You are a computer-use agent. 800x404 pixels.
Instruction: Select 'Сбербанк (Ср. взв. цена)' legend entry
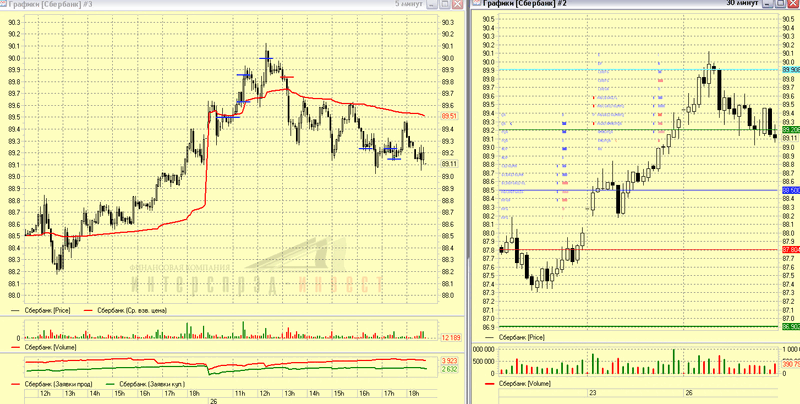coord(132,310)
